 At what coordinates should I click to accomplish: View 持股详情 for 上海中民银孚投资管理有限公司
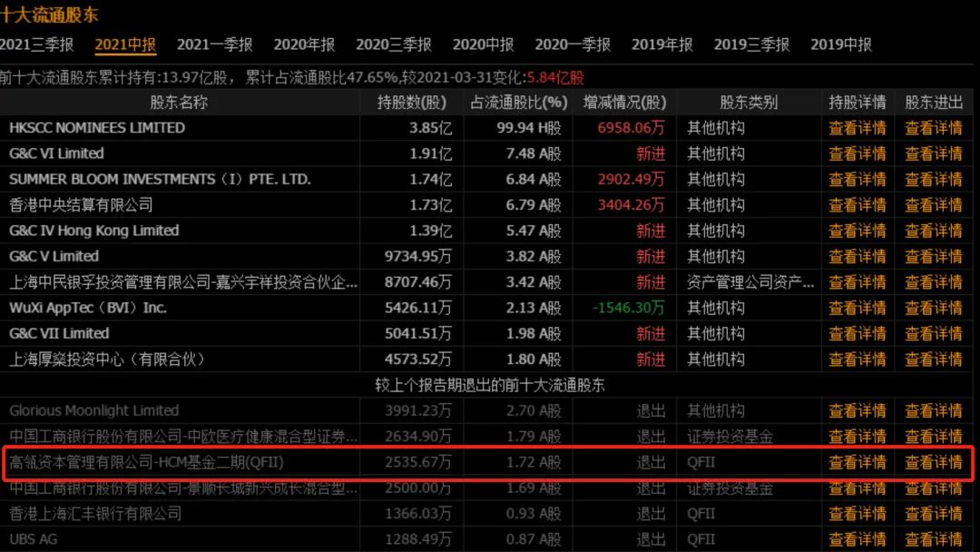tap(857, 282)
